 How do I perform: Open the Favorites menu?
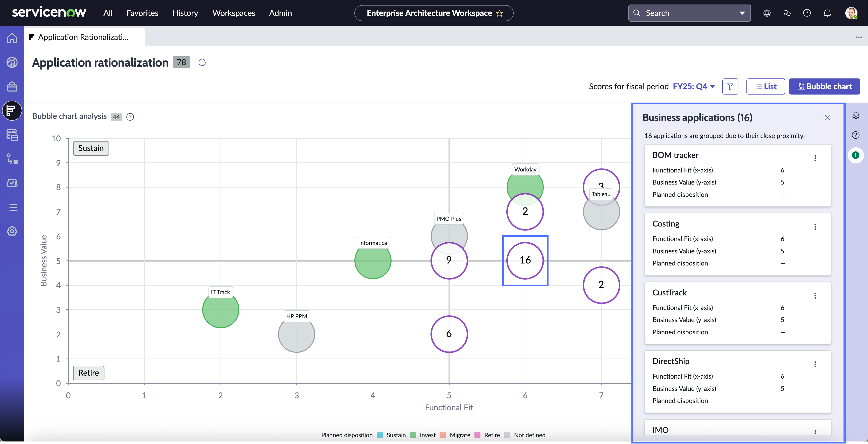click(142, 13)
